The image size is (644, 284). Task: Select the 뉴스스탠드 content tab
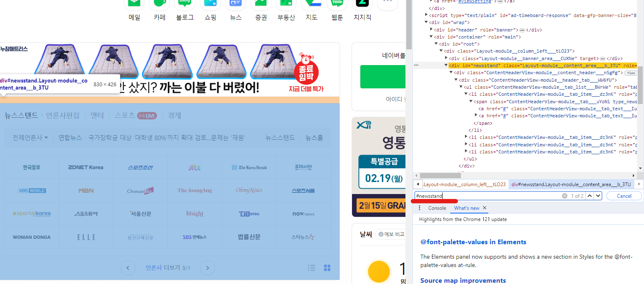(x=21, y=116)
